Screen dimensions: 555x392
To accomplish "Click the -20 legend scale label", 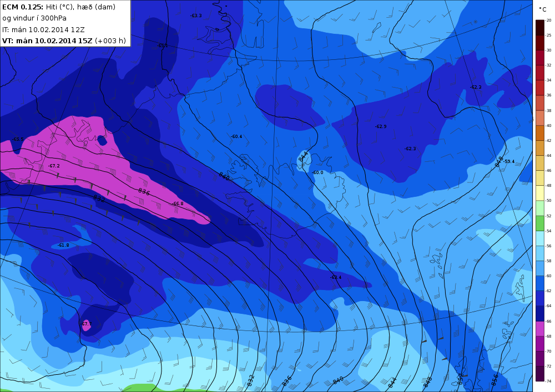I will click(x=548, y=21).
